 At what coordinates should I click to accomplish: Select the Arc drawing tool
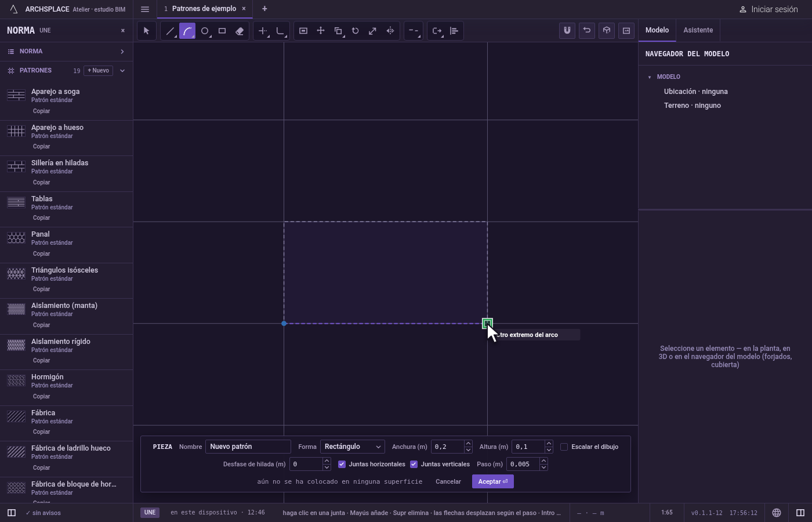[x=187, y=31]
